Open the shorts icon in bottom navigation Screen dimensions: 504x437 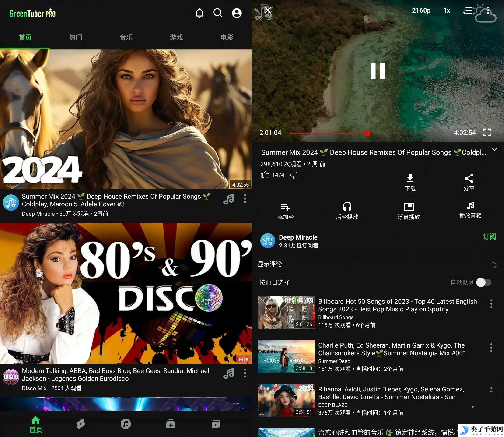tap(81, 424)
